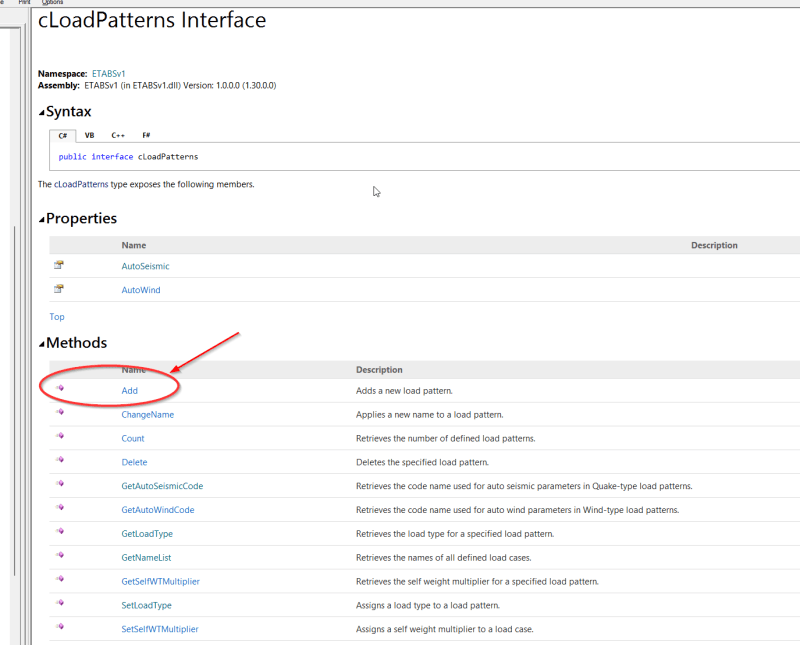Click the method icon beside GetLoadType
Image resolution: width=800 pixels, height=645 pixels.
(x=60, y=531)
